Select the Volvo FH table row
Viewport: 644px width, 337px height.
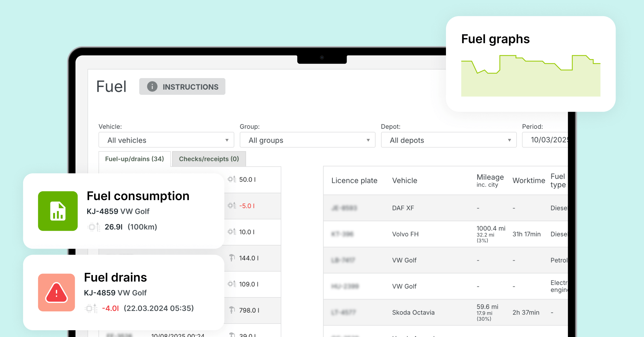pyautogui.click(x=405, y=234)
